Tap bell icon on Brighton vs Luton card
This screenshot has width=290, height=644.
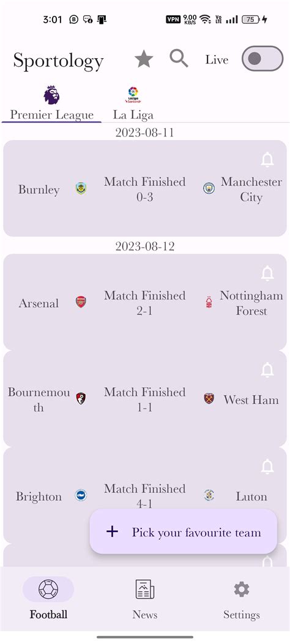267,466
